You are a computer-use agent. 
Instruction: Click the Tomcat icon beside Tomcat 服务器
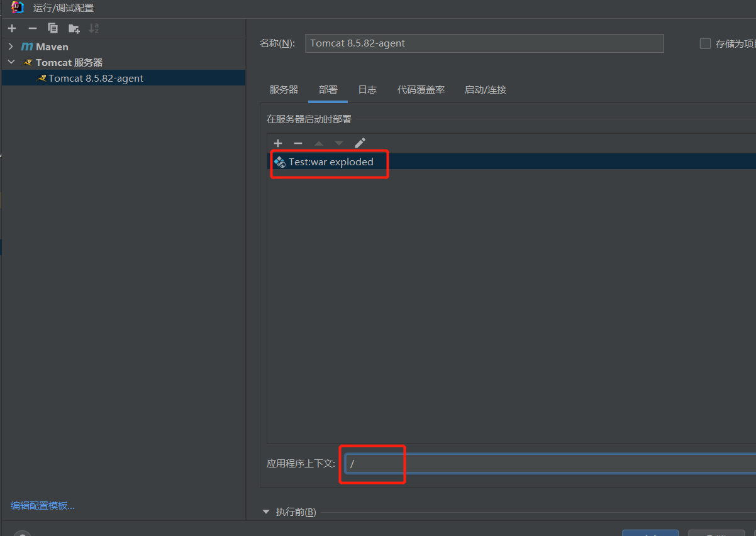tap(27, 62)
